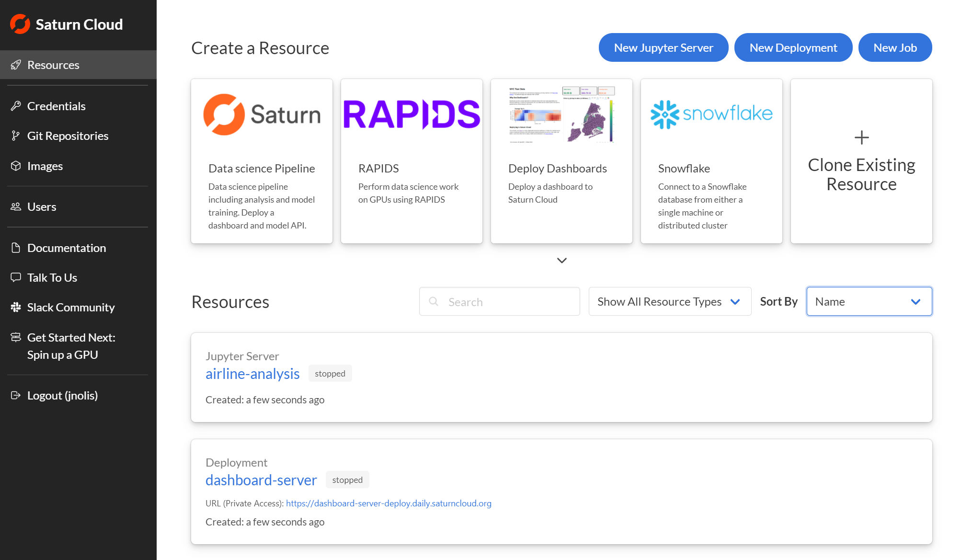
Task: Click the Images cube icon
Action: coord(16,166)
